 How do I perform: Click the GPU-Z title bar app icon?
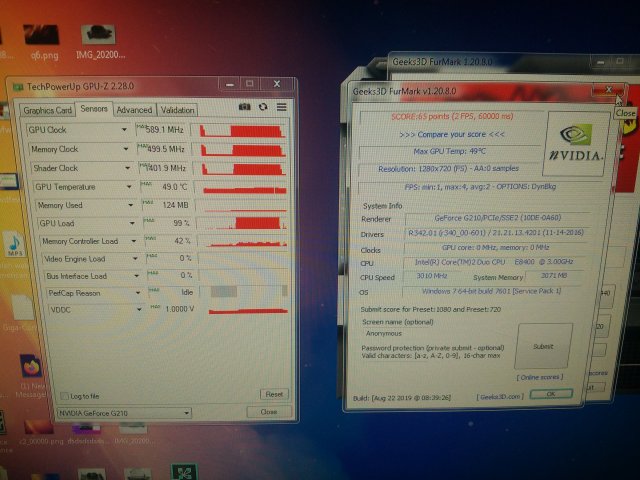(18, 87)
